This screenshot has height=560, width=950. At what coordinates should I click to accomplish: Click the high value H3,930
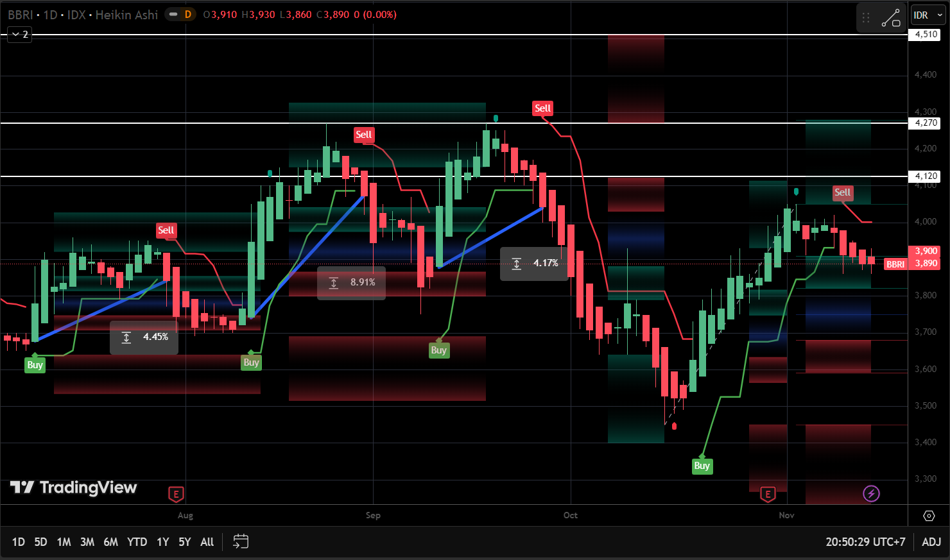[258, 14]
